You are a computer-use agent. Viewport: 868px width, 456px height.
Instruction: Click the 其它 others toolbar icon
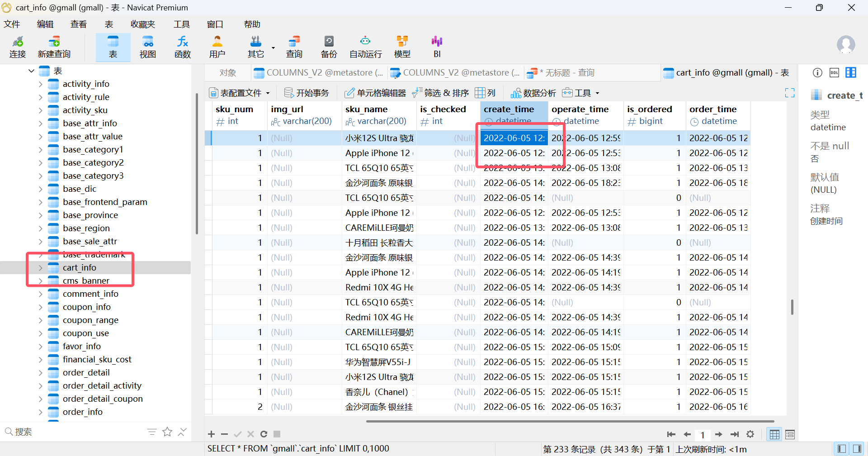point(255,47)
